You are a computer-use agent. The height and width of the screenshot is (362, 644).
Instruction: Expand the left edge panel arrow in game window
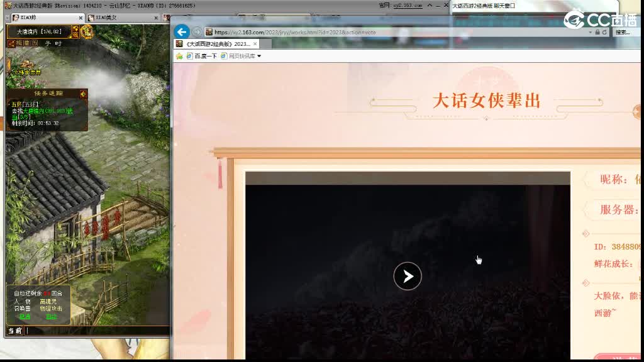click(x=8, y=65)
